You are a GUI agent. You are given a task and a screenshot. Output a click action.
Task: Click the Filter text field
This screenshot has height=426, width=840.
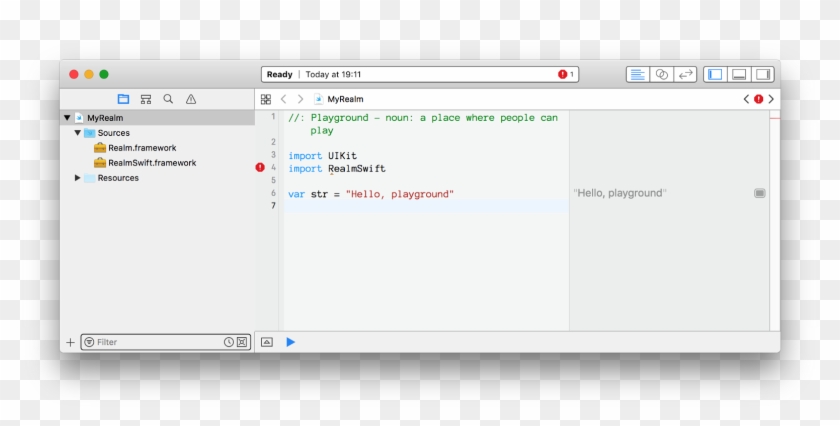[155, 342]
